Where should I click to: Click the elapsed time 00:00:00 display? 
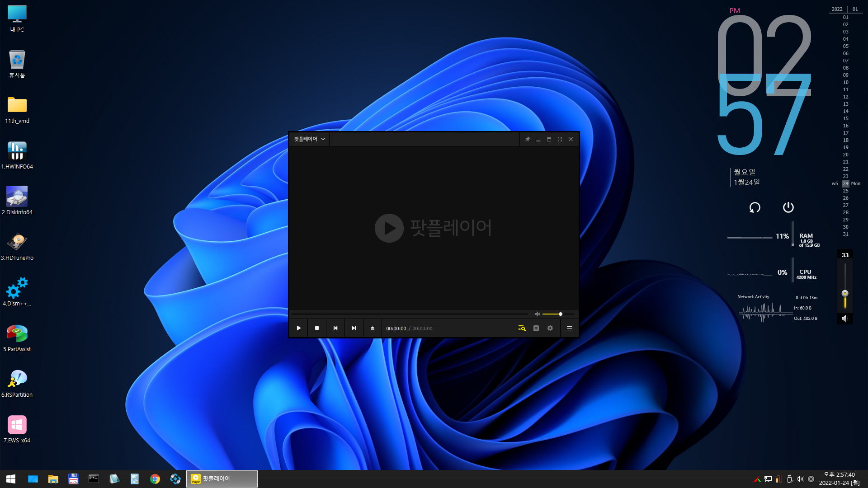pos(396,328)
